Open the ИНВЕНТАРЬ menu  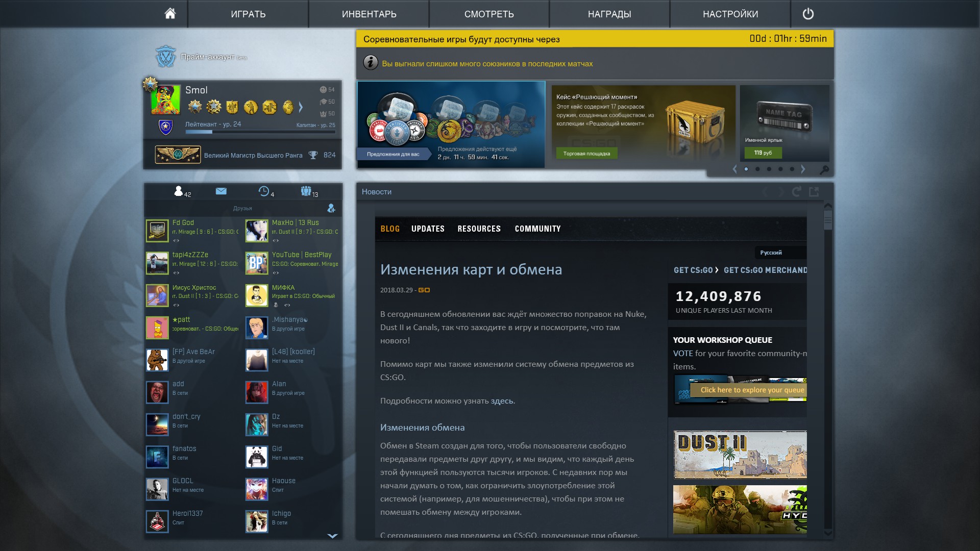[x=369, y=14]
